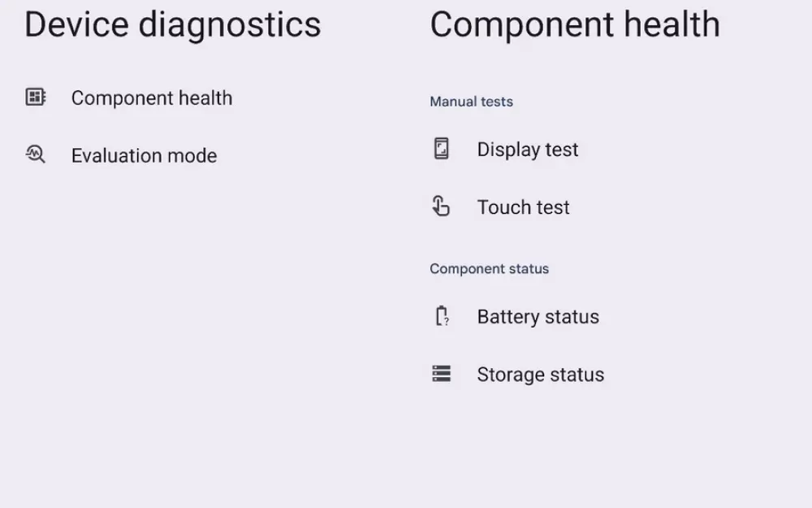
Task: View the Battery status entry
Action: pos(538,316)
